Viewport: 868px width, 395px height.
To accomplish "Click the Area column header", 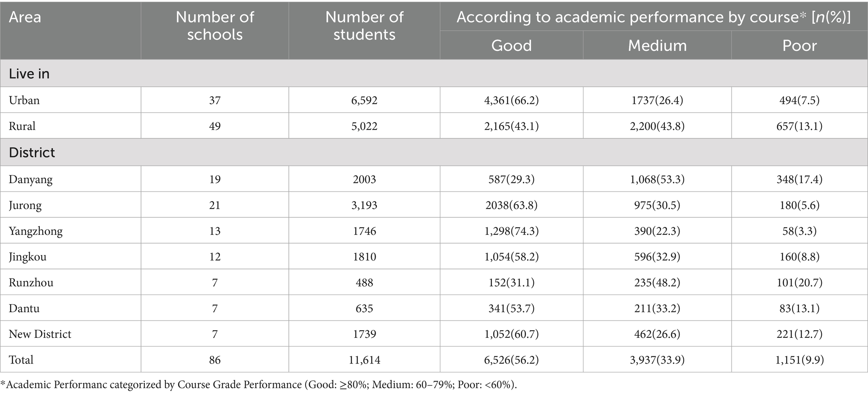I will [x=25, y=17].
